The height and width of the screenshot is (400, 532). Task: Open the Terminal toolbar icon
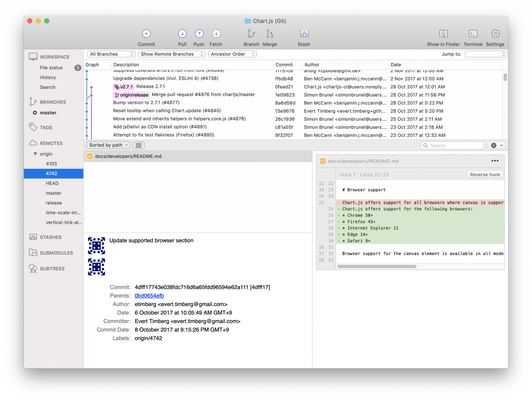pos(473,34)
